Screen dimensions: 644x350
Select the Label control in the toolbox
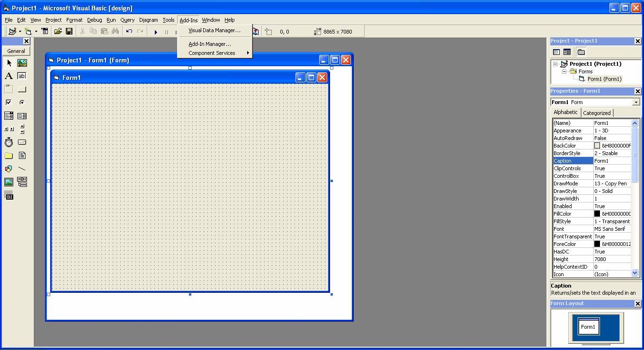9,76
